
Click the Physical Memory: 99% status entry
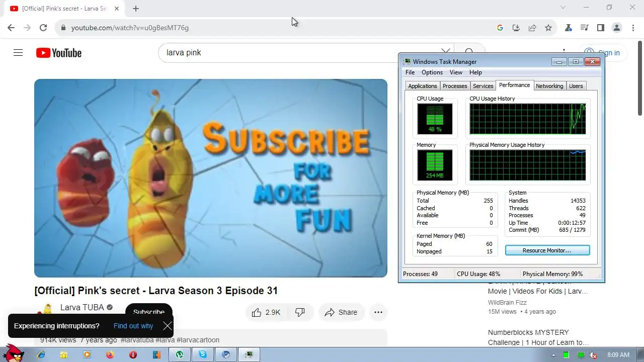(x=552, y=274)
